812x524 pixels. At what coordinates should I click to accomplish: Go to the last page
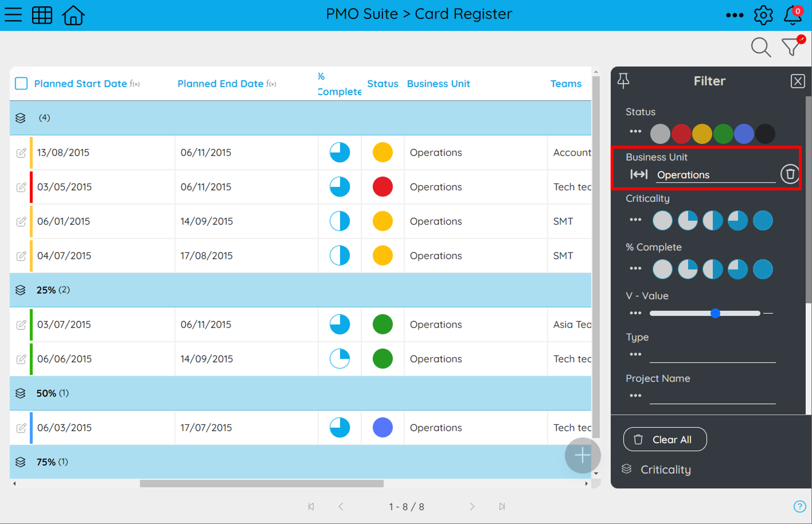(x=502, y=507)
